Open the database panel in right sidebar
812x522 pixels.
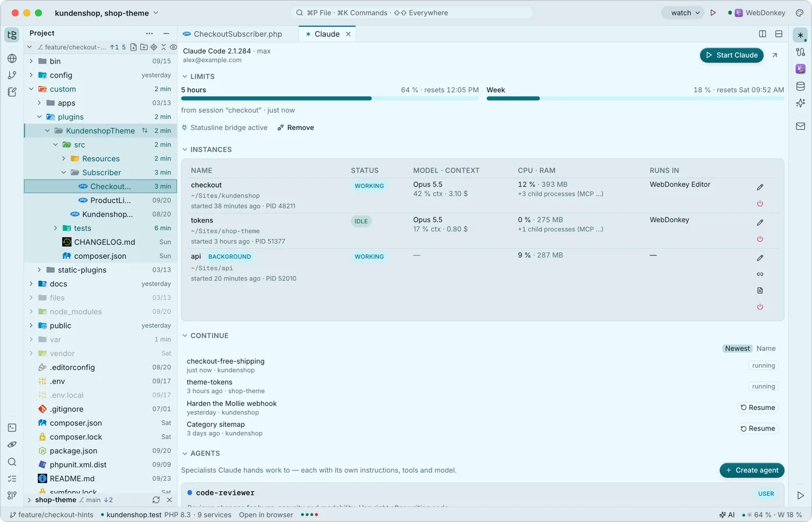coord(800,86)
